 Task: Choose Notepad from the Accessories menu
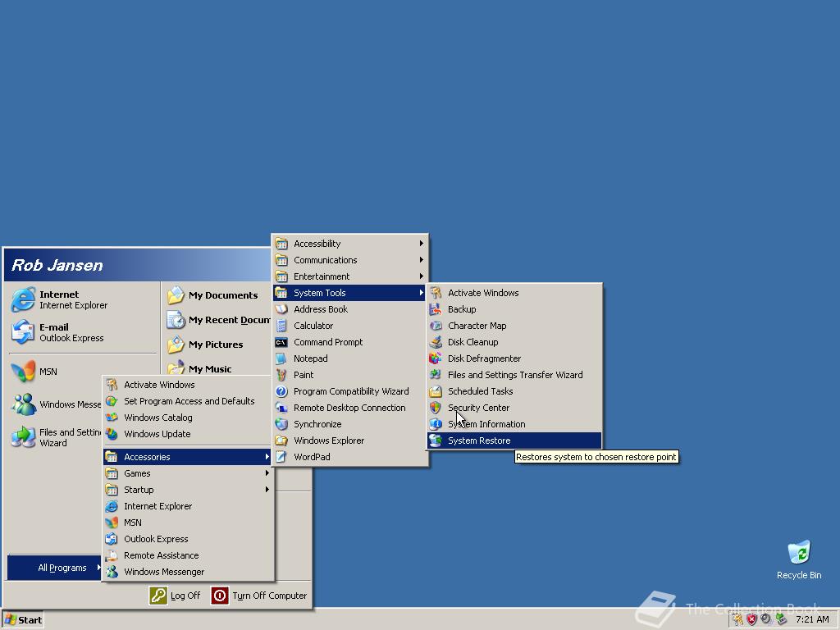[311, 358]
